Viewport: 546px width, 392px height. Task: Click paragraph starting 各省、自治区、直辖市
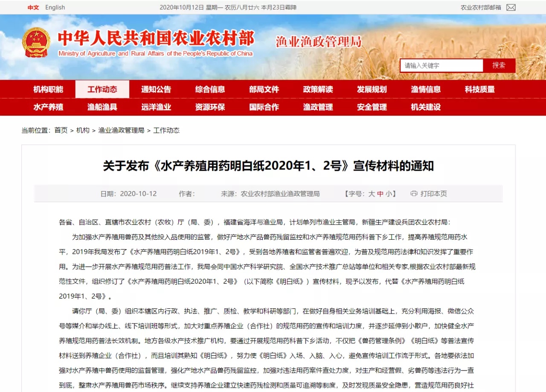pyautogui.click(x=254, y=222)
